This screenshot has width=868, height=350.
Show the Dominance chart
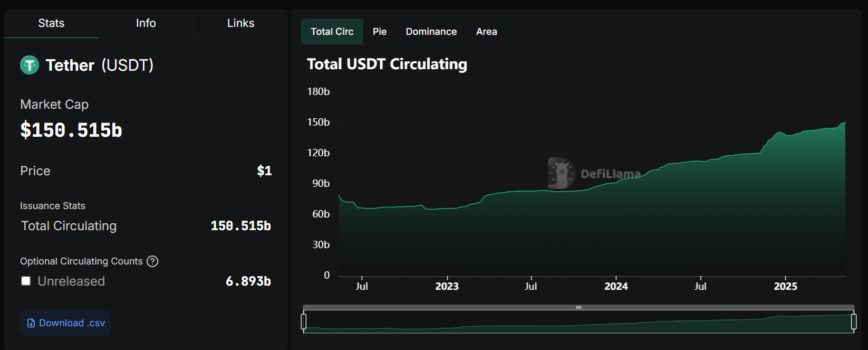[431, 32]
